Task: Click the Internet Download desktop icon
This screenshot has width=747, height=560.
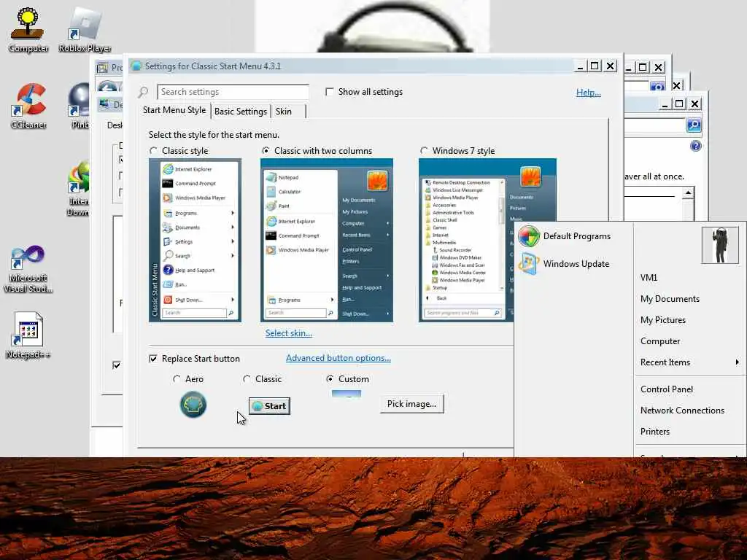Action: (79, 189)
